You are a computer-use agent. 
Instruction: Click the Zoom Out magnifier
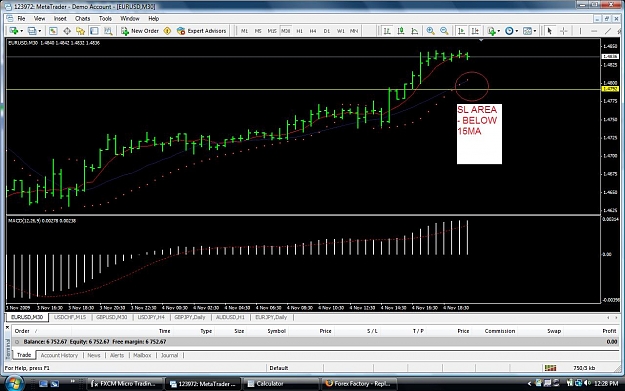click(x=444, y=31)
